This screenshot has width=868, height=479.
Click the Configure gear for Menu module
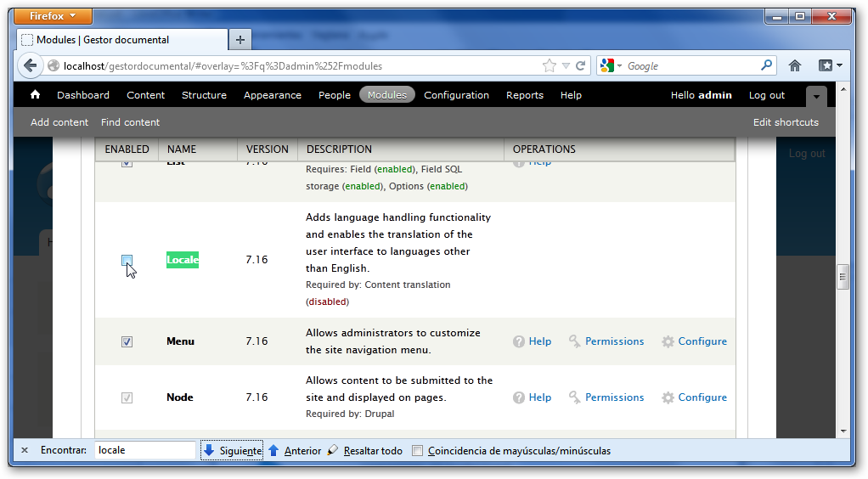click(694, 341)
